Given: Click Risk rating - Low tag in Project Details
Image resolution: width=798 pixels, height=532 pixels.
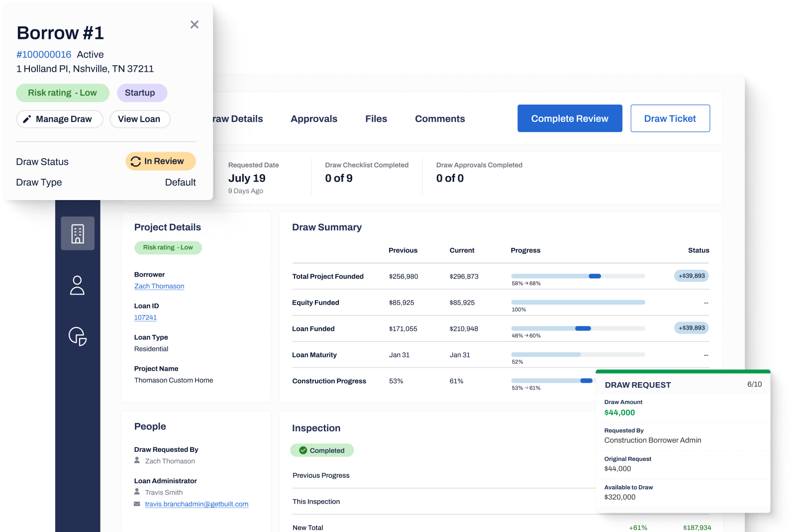Looking at the screenshot, I should pos(168,248).
